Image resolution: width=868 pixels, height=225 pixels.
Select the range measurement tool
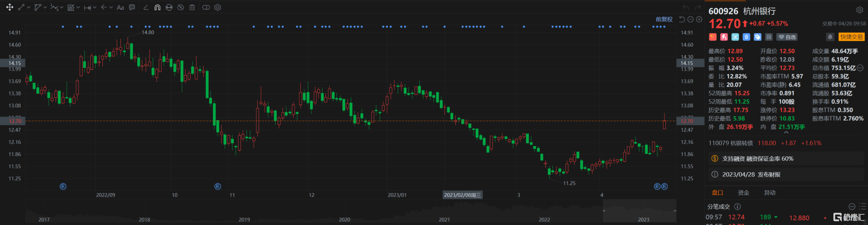(x=87, y=7)
